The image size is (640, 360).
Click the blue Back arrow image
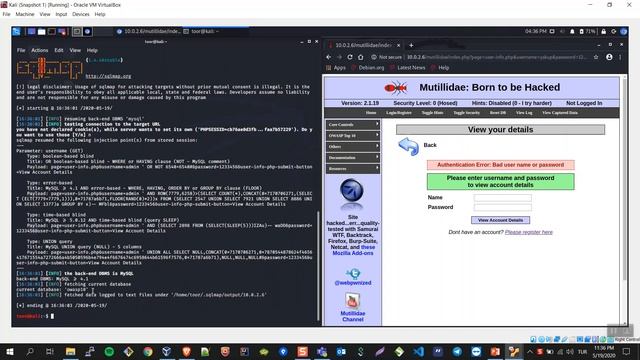pos(409,147)
